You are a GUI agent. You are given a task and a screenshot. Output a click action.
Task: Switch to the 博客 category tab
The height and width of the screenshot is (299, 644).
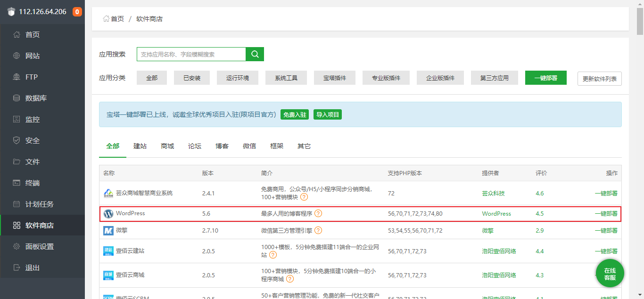(x=222, y=146)
